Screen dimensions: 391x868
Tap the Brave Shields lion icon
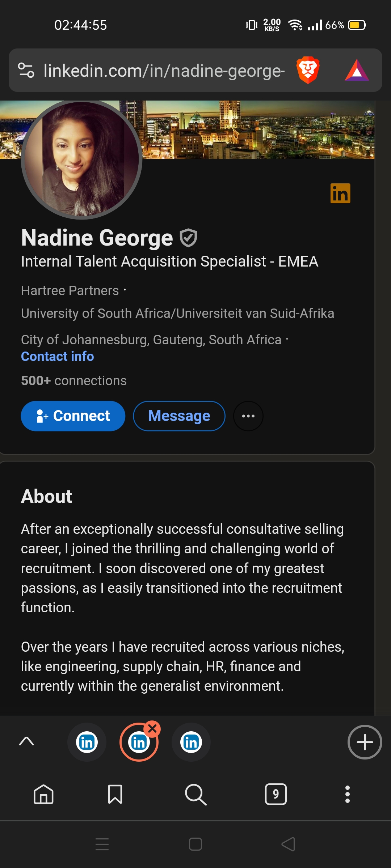point(308,70)
